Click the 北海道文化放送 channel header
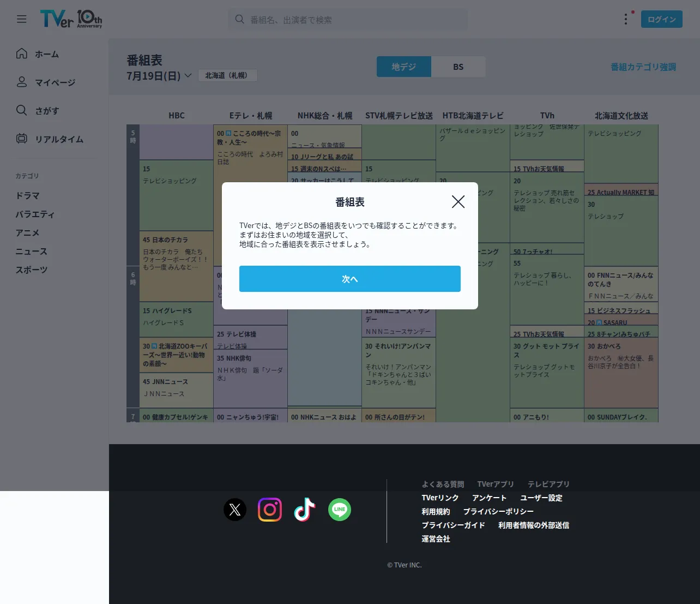The height and width of the screenshot is (604, 700). pos(621,116)
